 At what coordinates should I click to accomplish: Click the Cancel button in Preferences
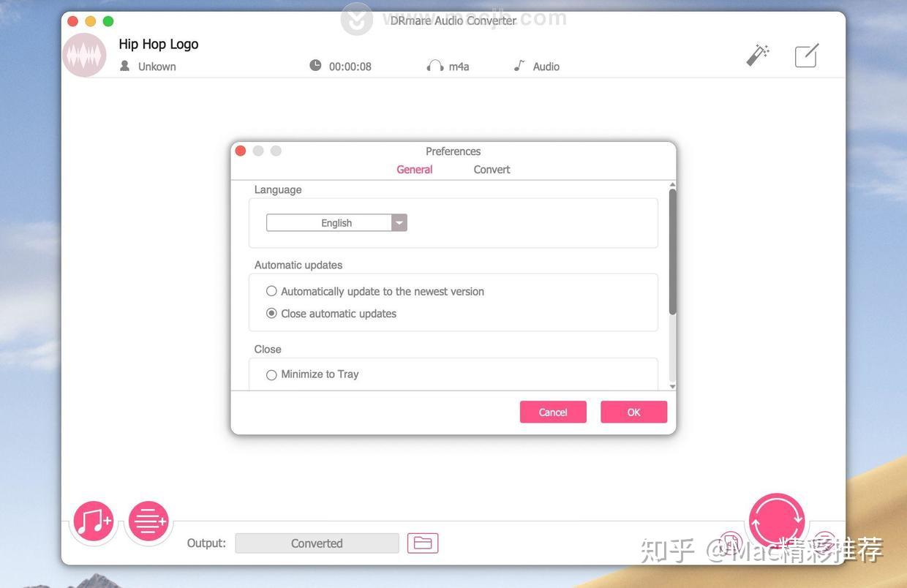coord(553,412)
